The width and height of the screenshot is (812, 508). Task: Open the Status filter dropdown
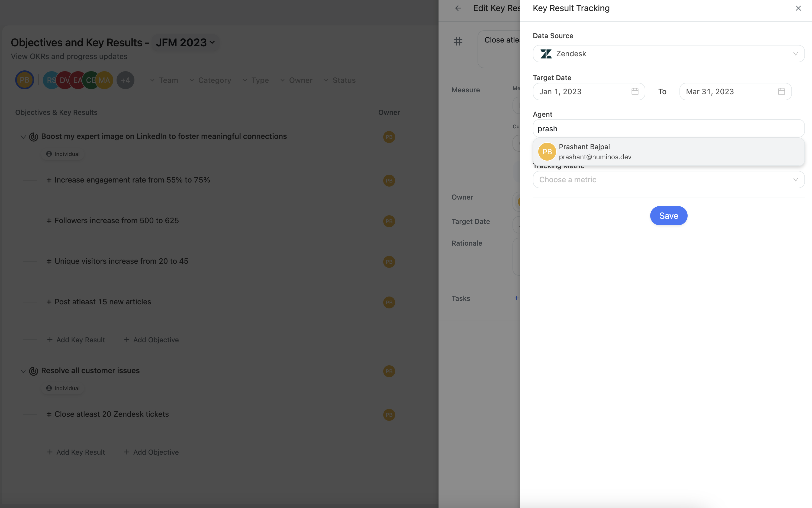point(340,80)
